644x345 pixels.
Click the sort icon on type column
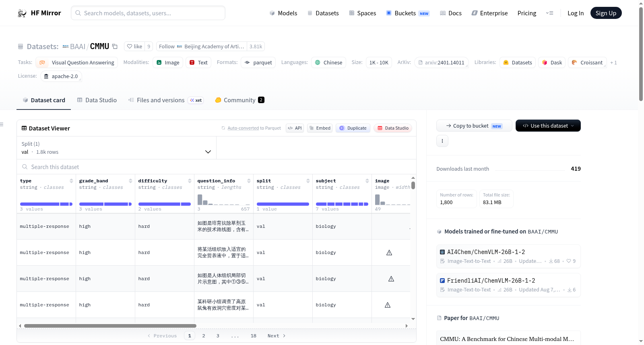(x=71, y=181)
